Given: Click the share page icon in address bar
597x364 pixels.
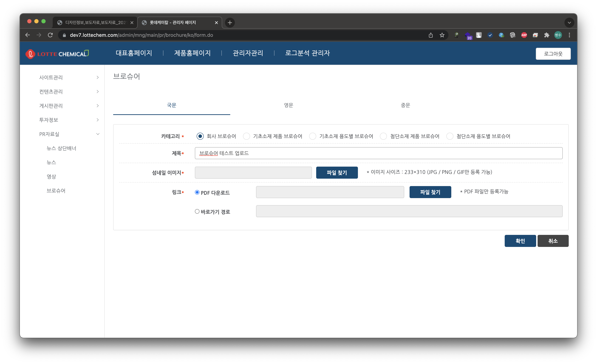Looking at the screenshot, I should pos(431,35).
